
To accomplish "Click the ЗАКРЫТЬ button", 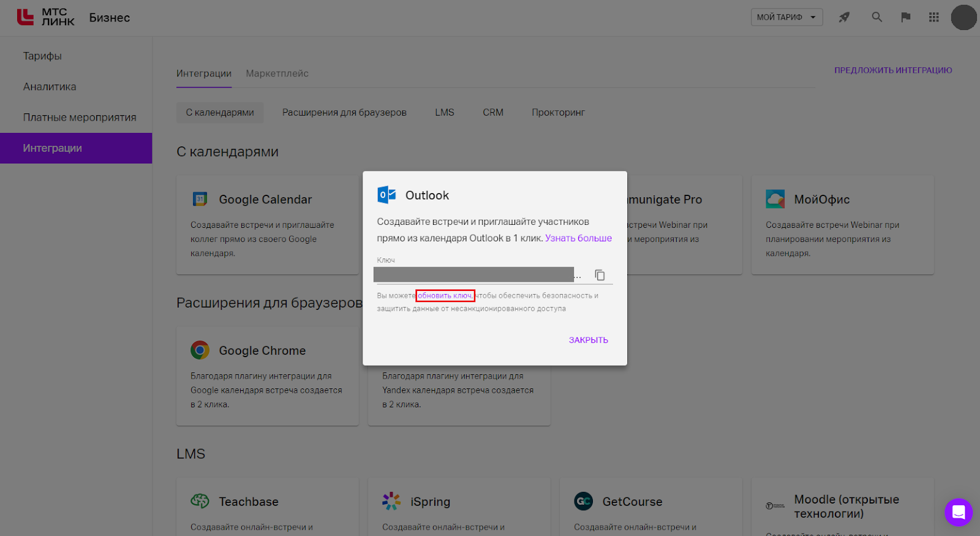I will [588, 340].
